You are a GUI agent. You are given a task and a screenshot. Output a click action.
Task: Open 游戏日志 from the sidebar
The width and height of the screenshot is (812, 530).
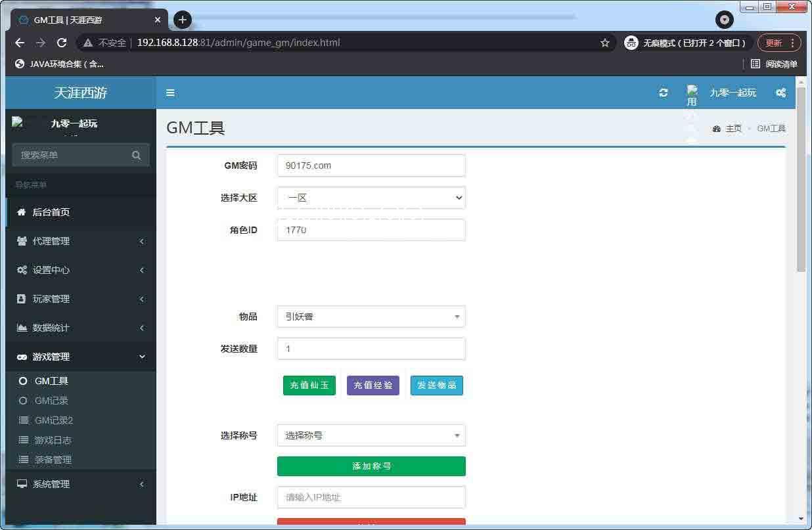coord(53,440)
